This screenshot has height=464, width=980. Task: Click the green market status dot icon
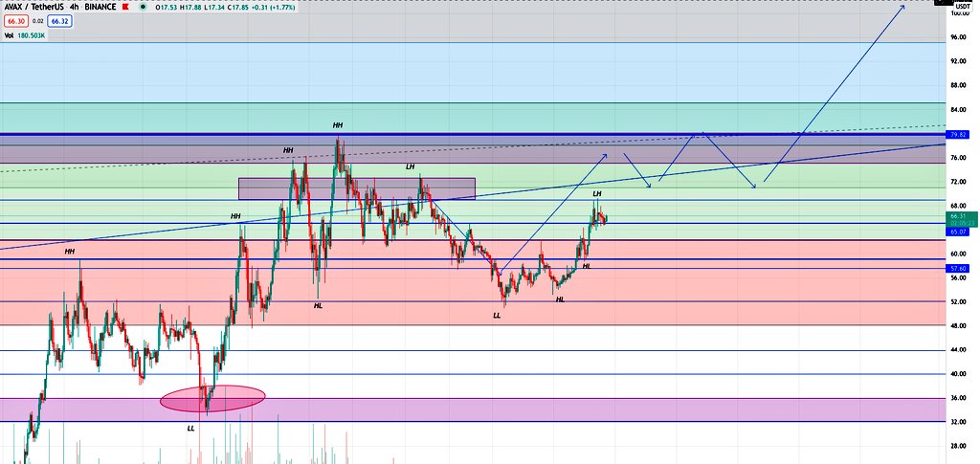(144, 7)
